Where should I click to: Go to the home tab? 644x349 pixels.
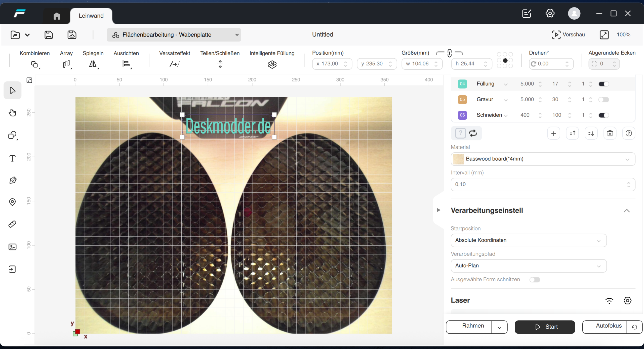(x=57, y=16)
